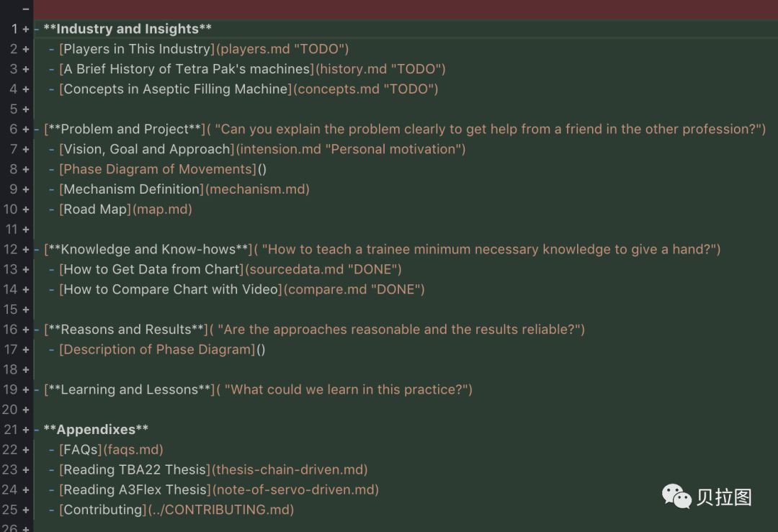The height and width of the screenshot is (532, 778).
Task: Click the history.md link target
Action: [x=352, y=69]
